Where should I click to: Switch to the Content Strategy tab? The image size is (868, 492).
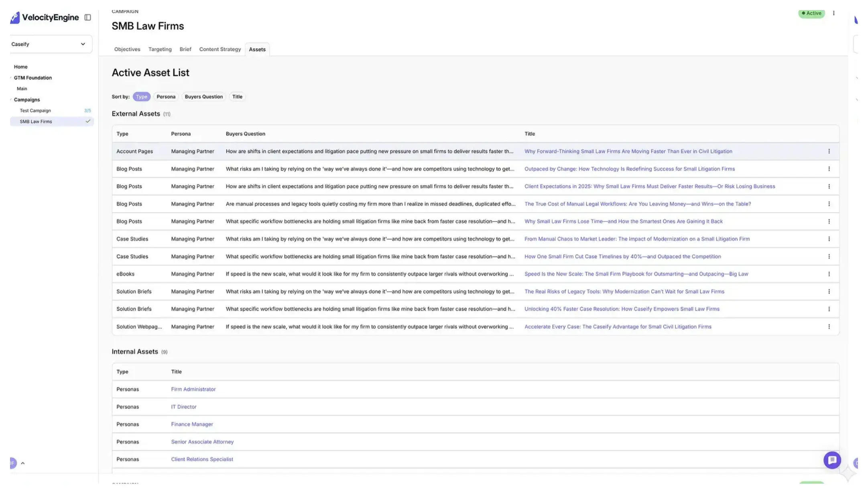(220, 49)
